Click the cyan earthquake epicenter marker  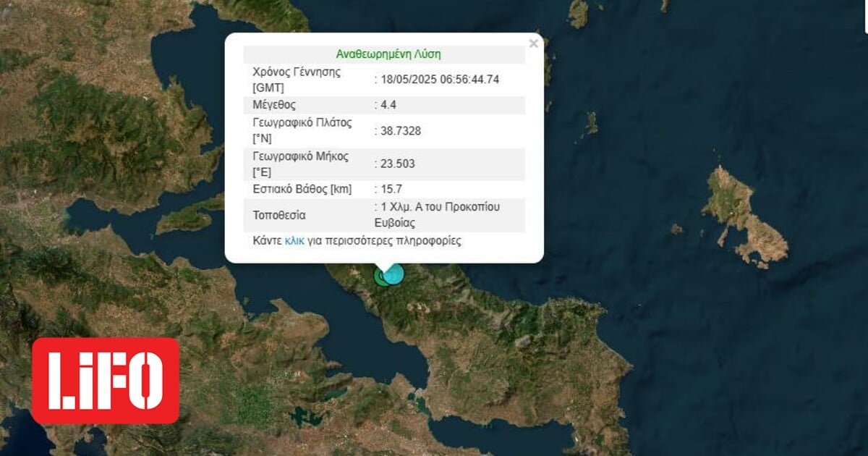394,275
